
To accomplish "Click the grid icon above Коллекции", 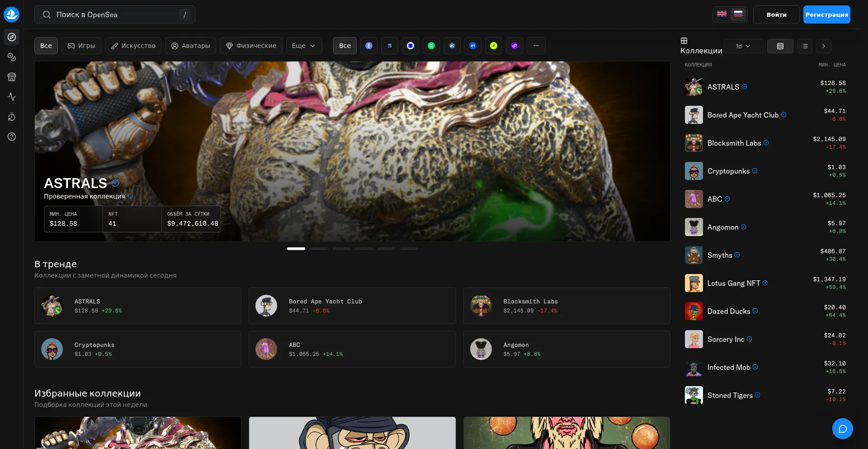I will pyautogui.click(x=684, y=41).
